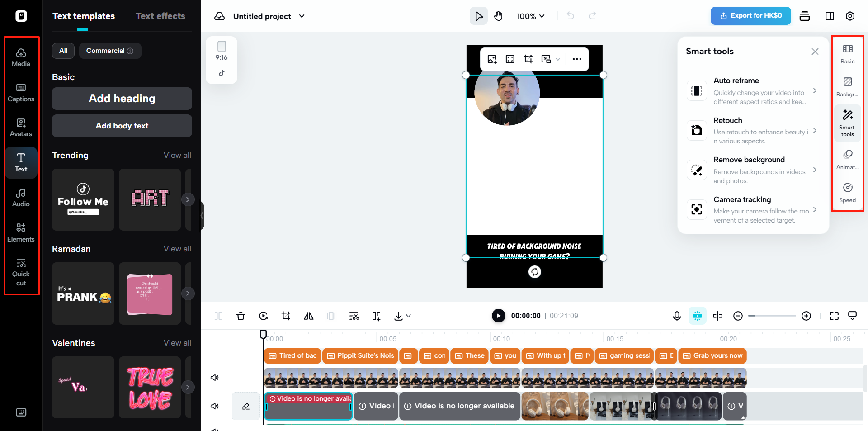Viewport: 868px width, 431px height.
Task: Open the Audio panel
Action: [21, 196]
